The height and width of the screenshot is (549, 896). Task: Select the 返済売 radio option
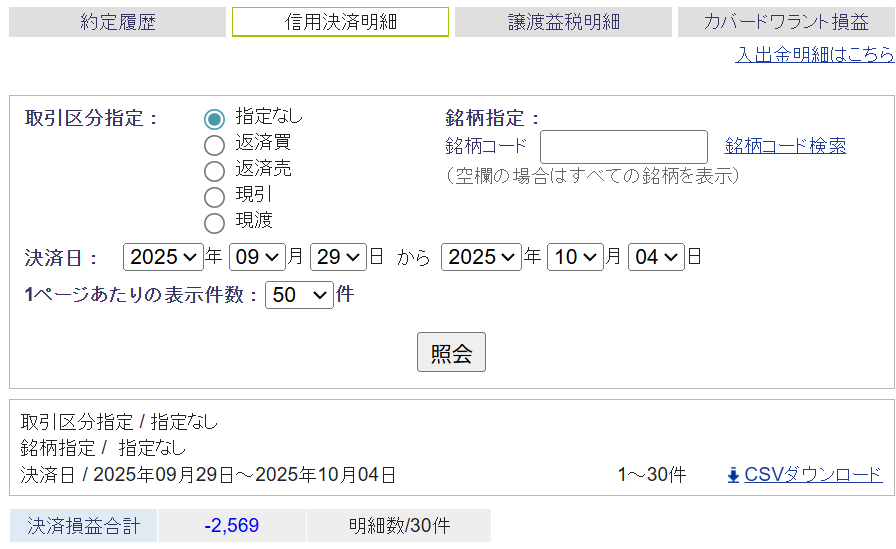coord(214,171)
